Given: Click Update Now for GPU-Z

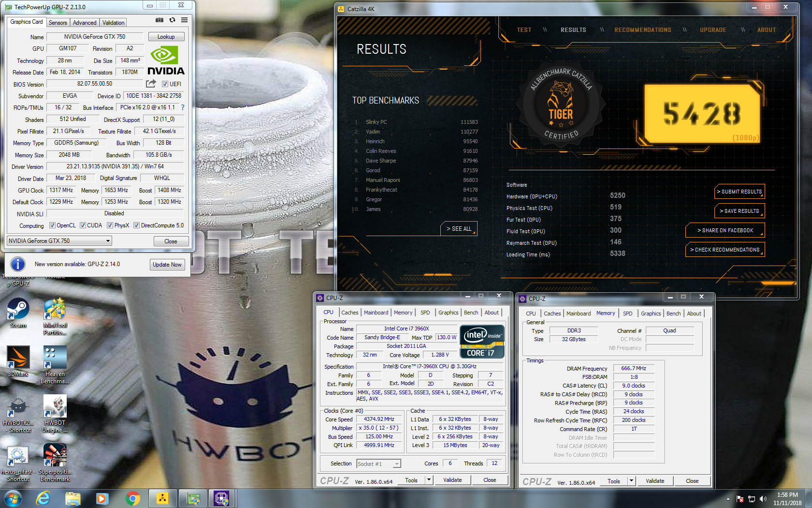Looking at the screenshot, I should pyautogui.click(x=167, y=265).
